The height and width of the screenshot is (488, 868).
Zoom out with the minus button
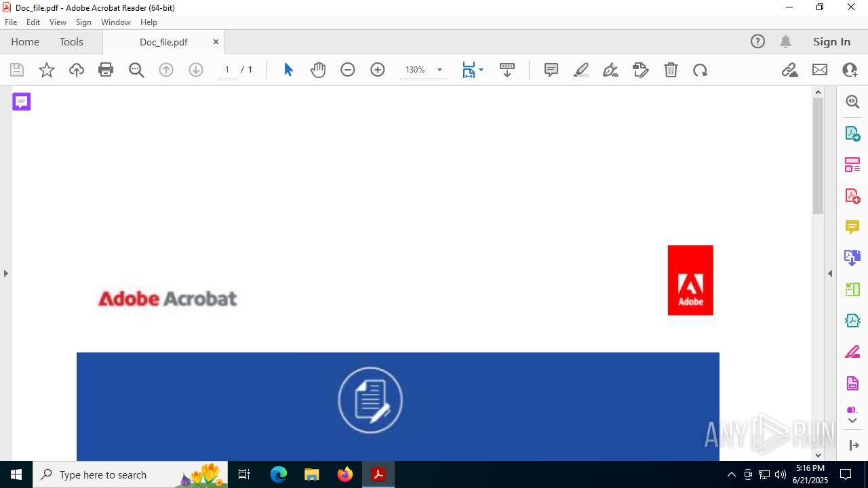[348, 70]
